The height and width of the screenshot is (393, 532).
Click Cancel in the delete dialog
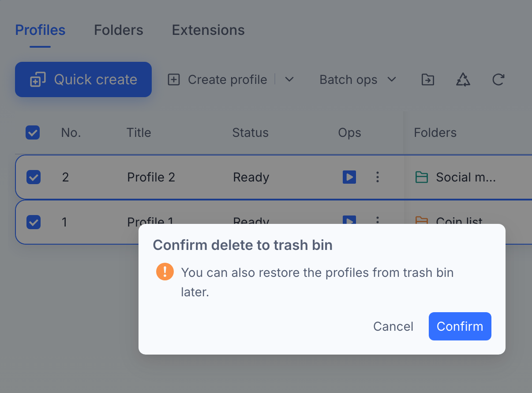point(393,326)
